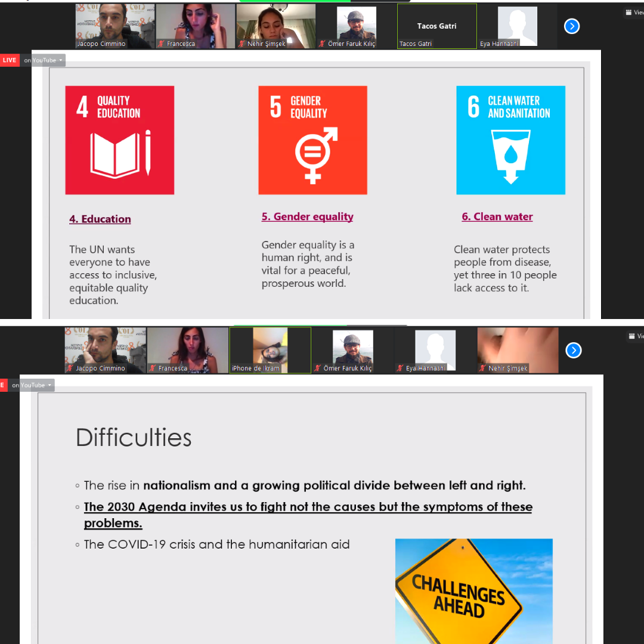
Task: Click the View grid icon above the Difficulties slide
Action: click(631, 336)
